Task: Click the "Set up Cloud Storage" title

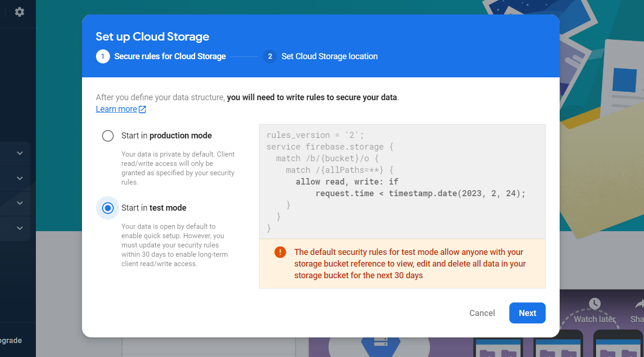Action: point(152,37)
